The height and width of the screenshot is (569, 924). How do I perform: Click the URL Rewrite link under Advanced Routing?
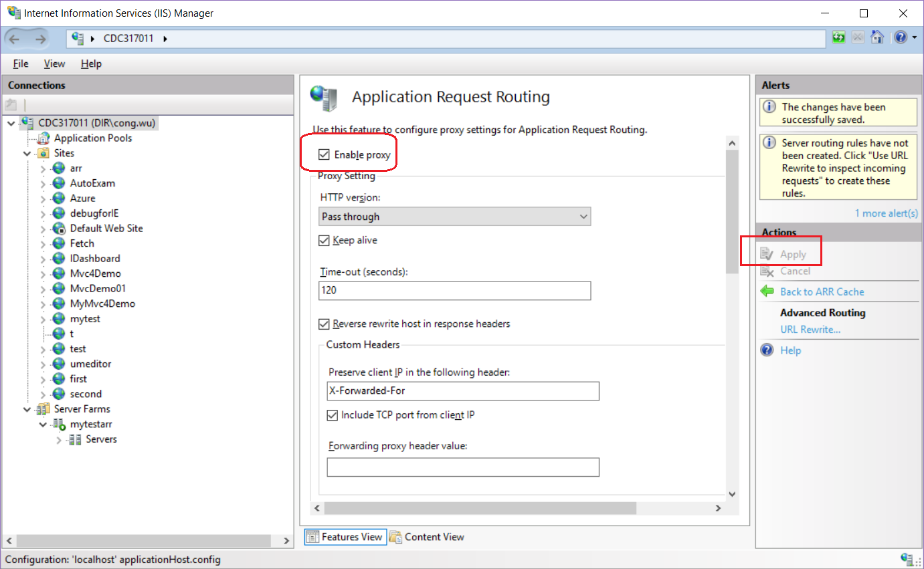coord(810,329)
